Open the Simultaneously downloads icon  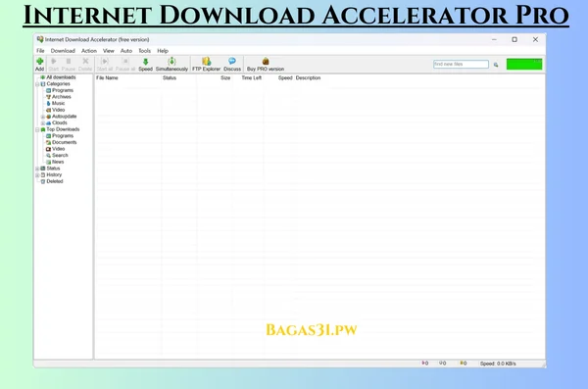171,64
